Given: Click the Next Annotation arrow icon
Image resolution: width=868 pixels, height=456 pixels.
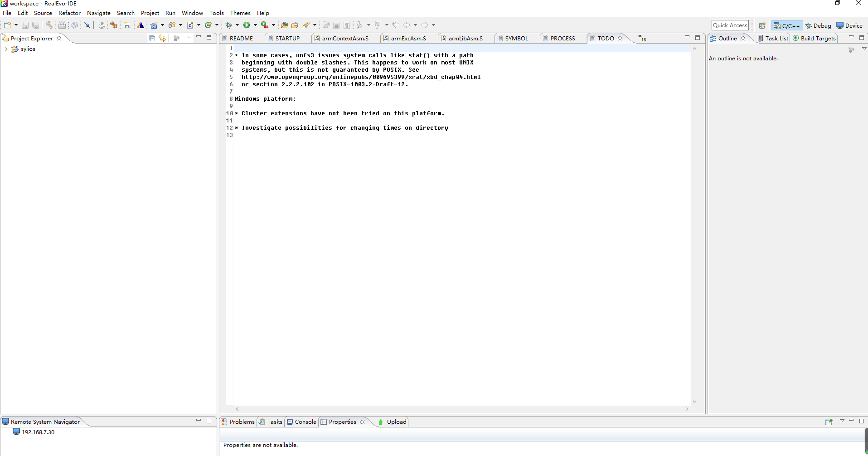Looking at the screenshot, I should pos(359,25).
